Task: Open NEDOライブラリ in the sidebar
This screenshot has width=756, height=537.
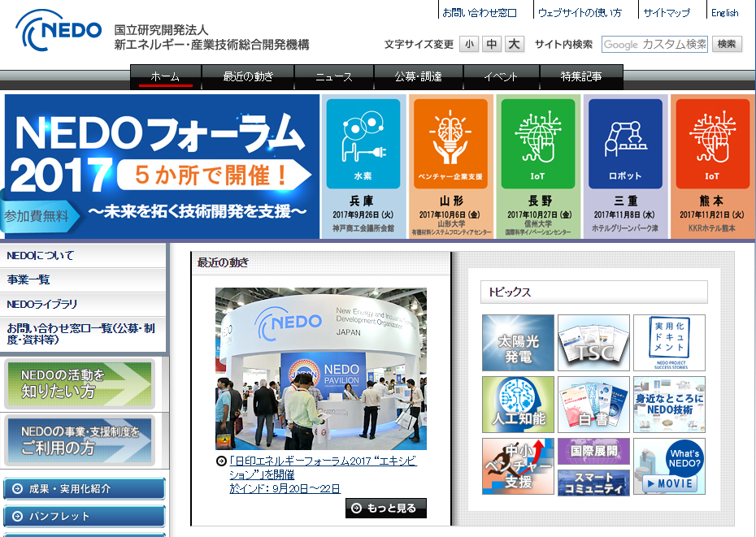Action: pyautogui.click(x=83, y=305)
